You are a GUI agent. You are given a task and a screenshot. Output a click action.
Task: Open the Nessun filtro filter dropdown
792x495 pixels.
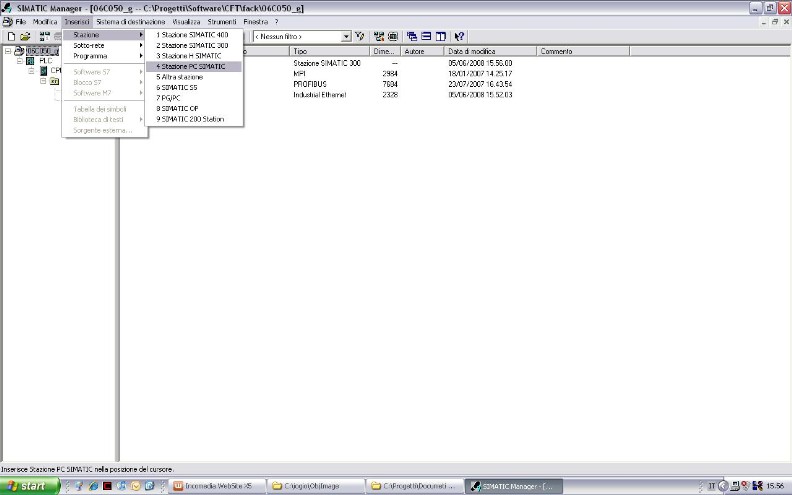[346, 36]
